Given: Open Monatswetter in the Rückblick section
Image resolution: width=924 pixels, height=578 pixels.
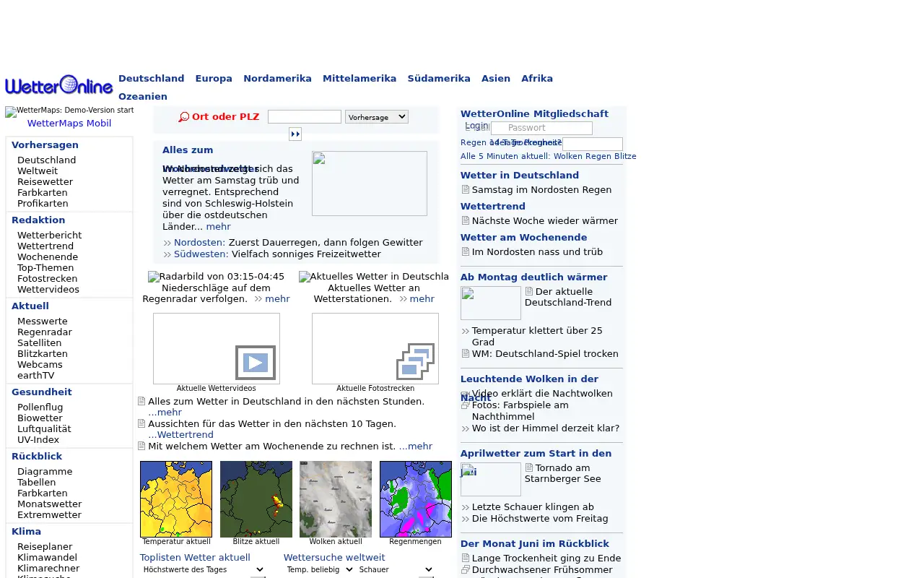Looking at the screenshot, I should pyautogui.click(x=50, y=504).
